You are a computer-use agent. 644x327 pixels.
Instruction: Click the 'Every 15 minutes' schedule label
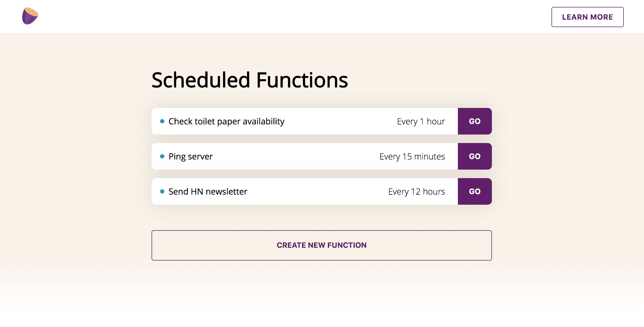(x=412, y=157)
